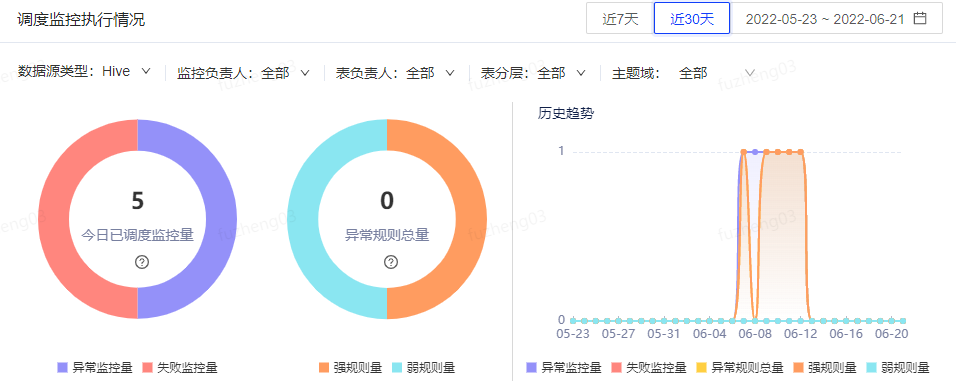The image size is (956, 385).
Task: Click help icon under 今日已调度监控量
Action: coord(142,262)
